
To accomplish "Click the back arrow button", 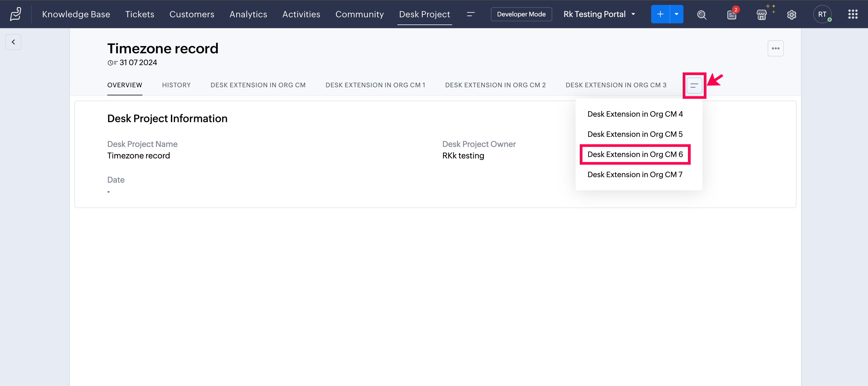I will click(13, 42).
